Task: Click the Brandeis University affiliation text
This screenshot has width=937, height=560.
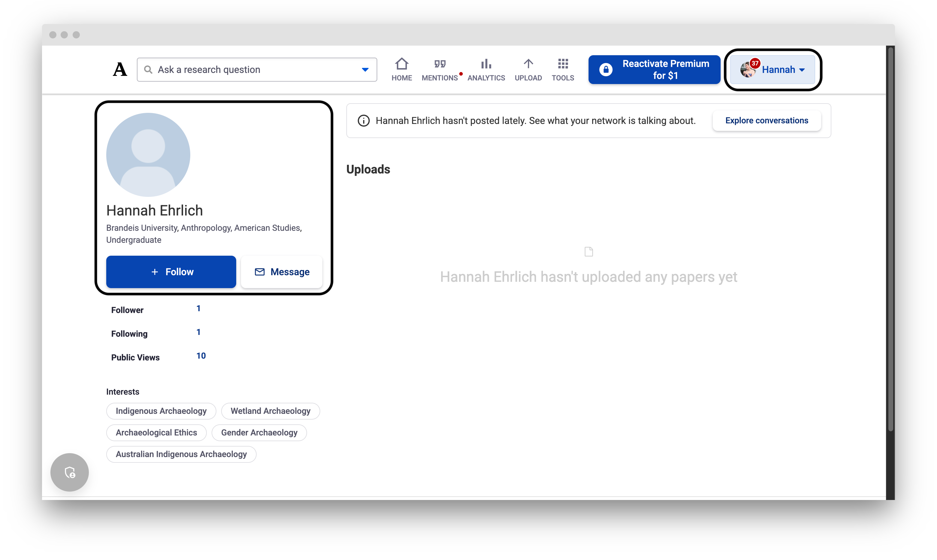Action: pos(142,228)
